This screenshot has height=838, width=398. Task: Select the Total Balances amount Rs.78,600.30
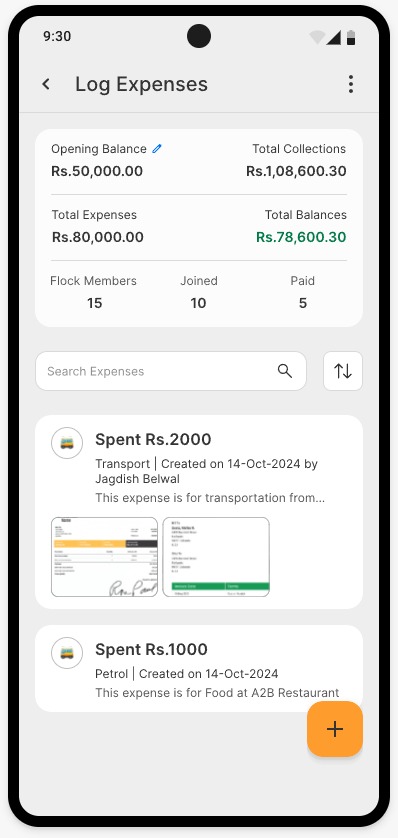click(301, 237)
